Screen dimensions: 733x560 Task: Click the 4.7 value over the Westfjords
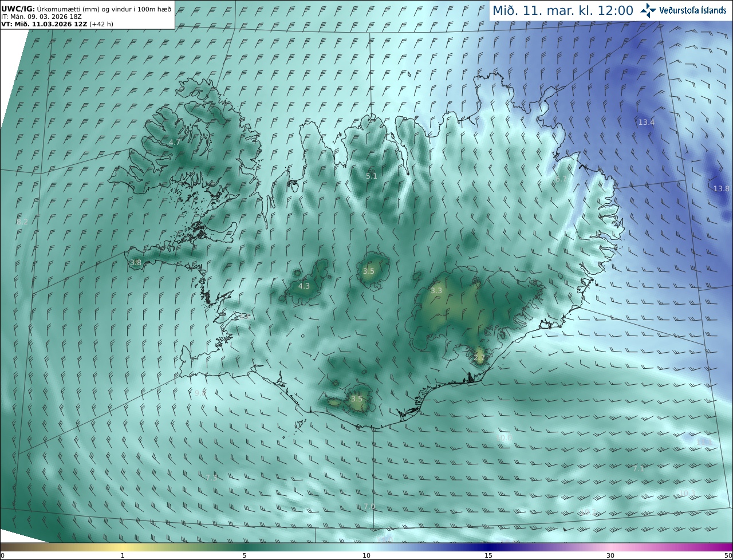[175, 142]
